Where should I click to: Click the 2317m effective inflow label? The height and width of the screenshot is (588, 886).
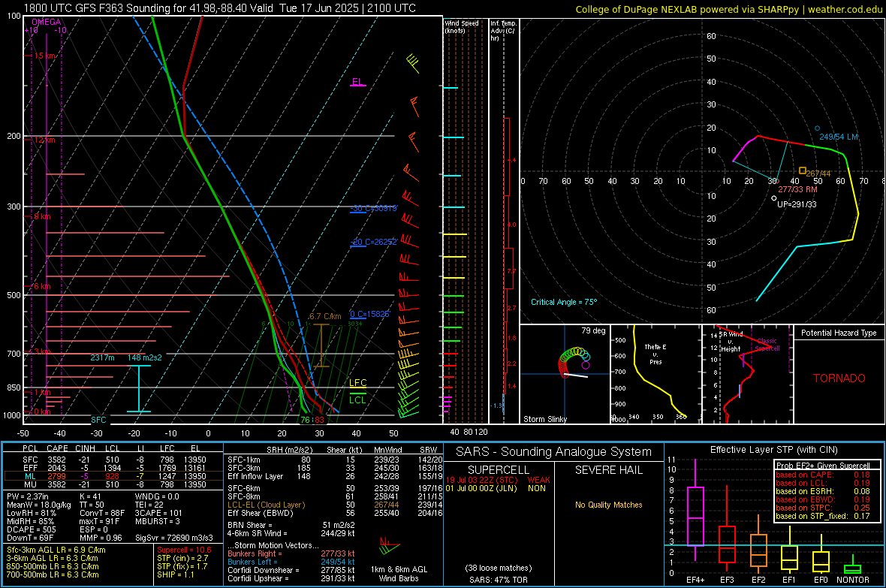(102, 357)
